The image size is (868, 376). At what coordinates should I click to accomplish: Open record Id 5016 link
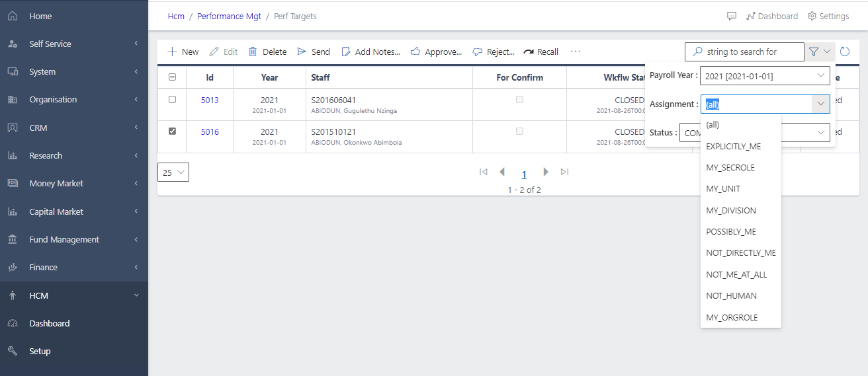210,132
